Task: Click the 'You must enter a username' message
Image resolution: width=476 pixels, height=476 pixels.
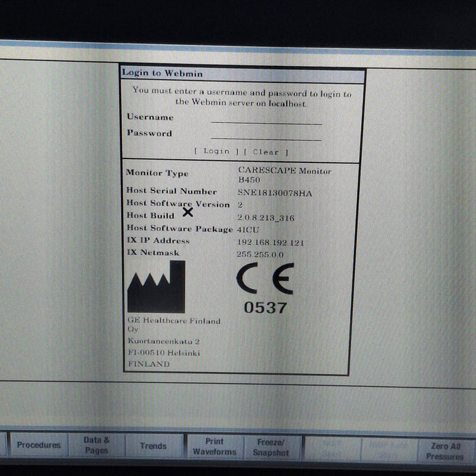Action: click(x=241, y=97)
